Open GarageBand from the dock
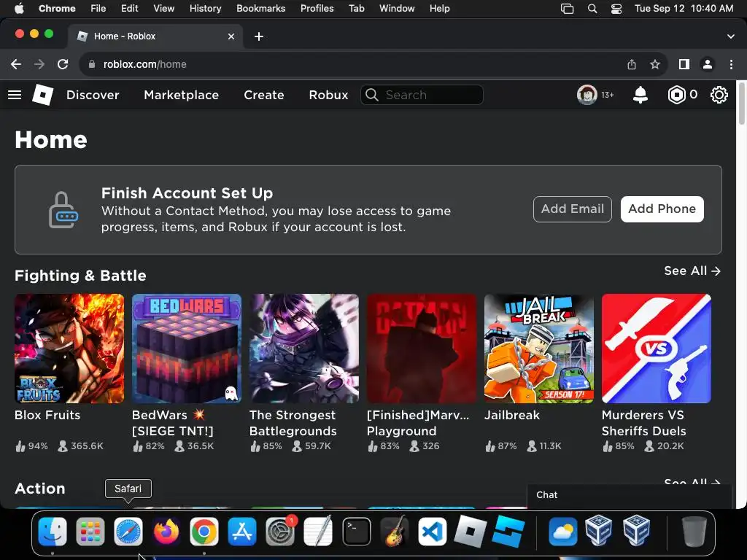The image size is (747, 560). [395, 531]
